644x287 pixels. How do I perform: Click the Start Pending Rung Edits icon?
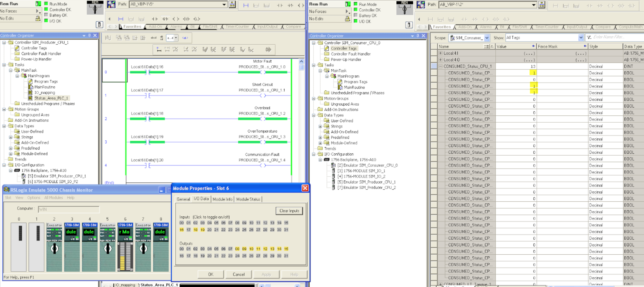click(159, 50)
